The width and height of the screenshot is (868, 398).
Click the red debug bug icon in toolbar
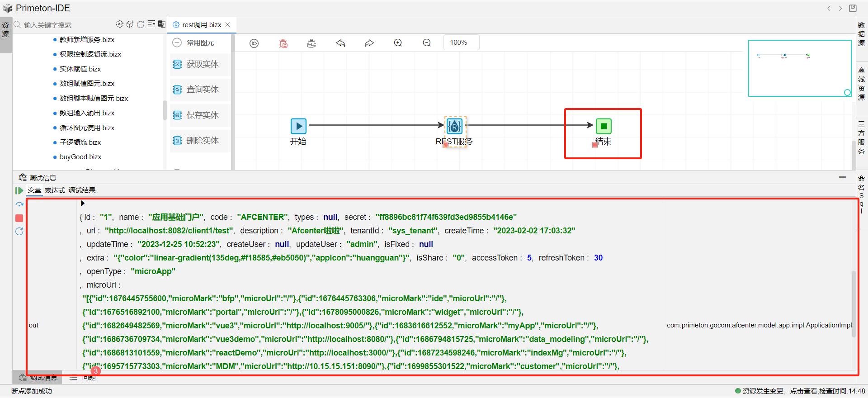coord(283,43)
